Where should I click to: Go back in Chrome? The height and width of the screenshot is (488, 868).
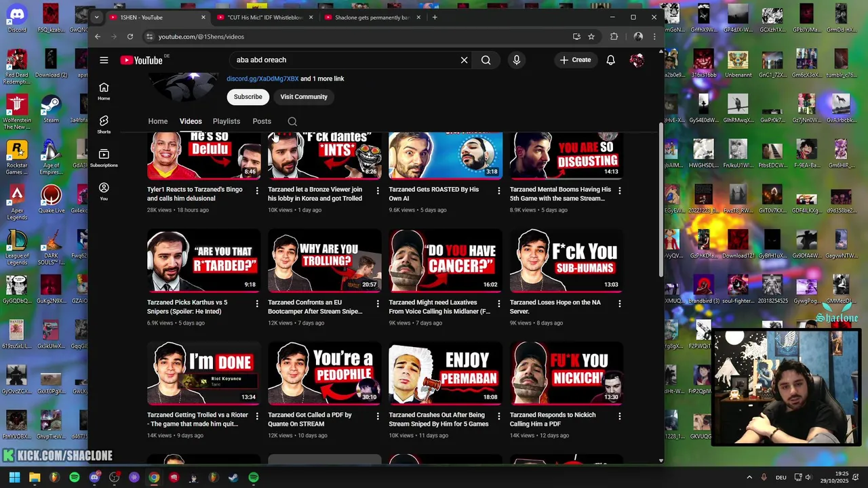click(x=98, y=37)
